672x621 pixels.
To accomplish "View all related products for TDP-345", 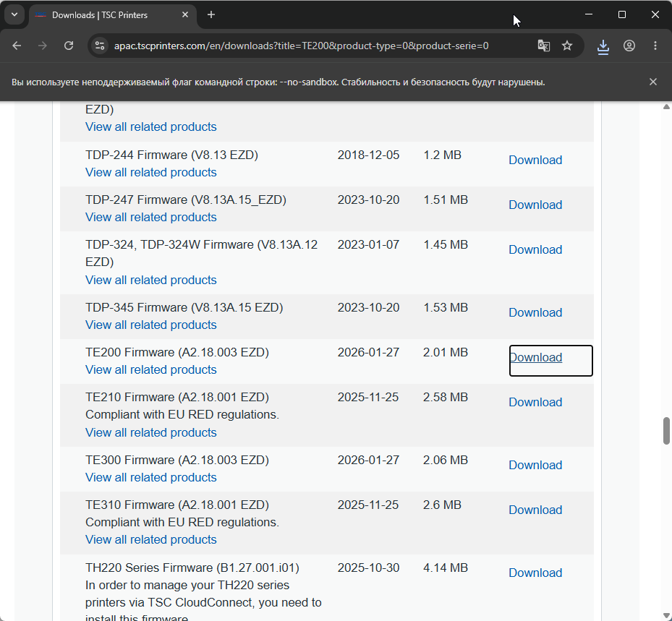I will pyautogui.click(x=151, y=325).
